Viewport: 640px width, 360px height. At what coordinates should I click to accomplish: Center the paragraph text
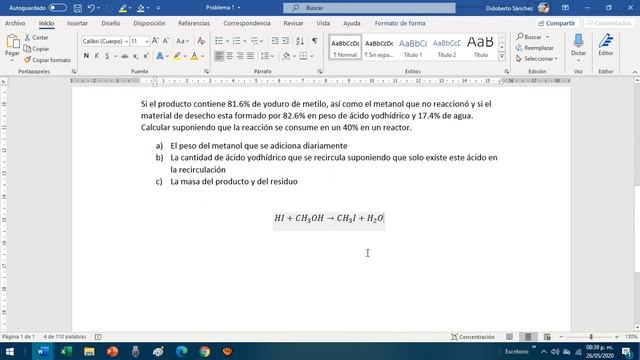click(229, 56)
